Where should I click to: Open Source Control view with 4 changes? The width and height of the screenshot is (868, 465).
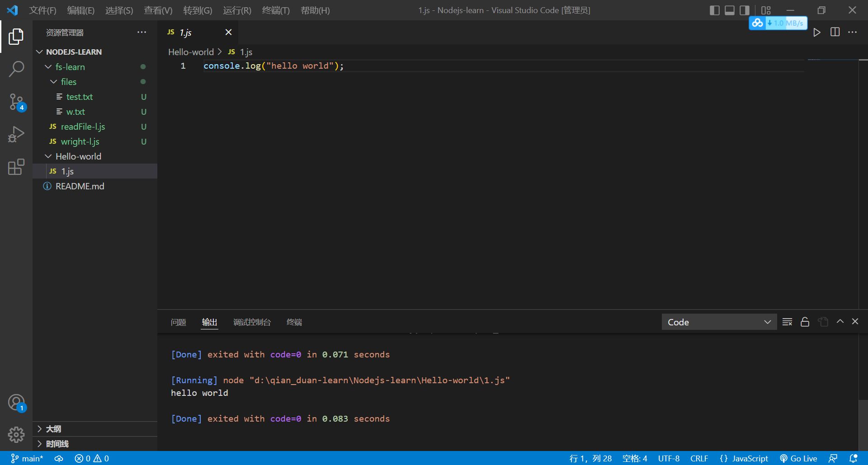point(17,102)
